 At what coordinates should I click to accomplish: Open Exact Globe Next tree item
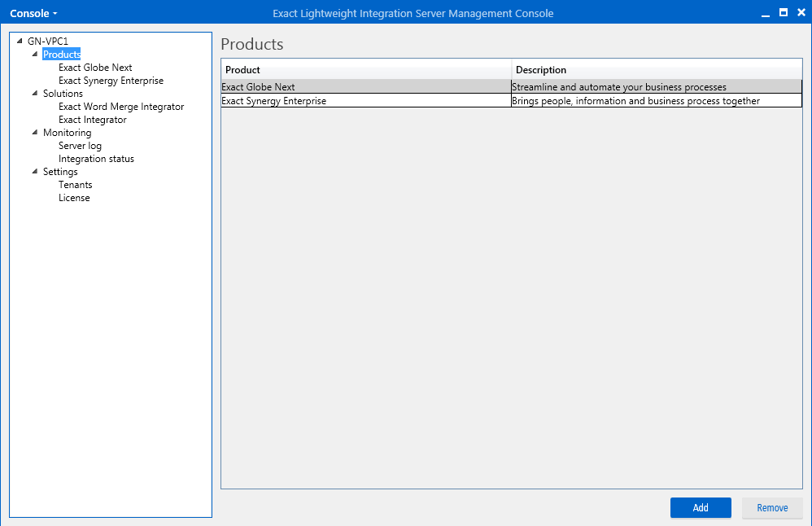pyautogui.click(x=95, y=68)
